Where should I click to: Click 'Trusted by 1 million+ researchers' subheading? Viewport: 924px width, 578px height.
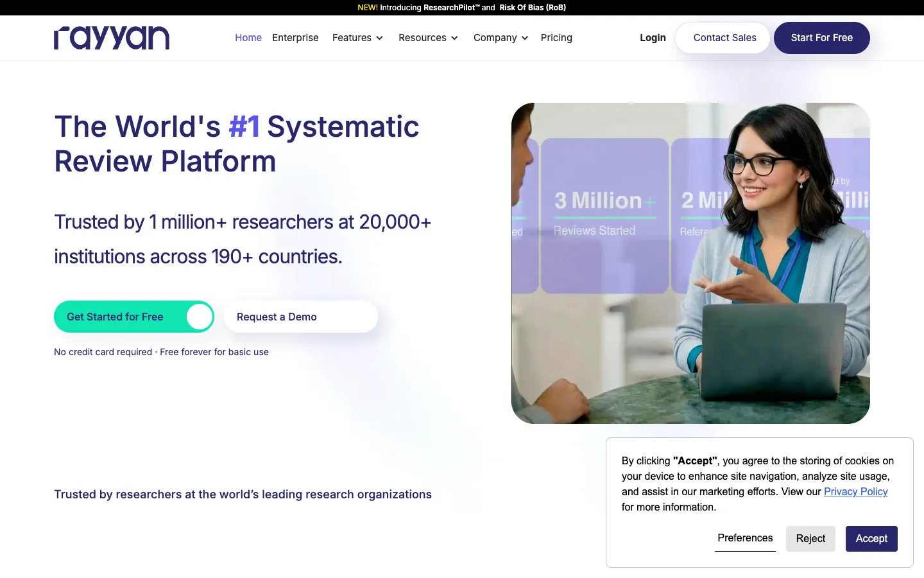pos(243,239)
